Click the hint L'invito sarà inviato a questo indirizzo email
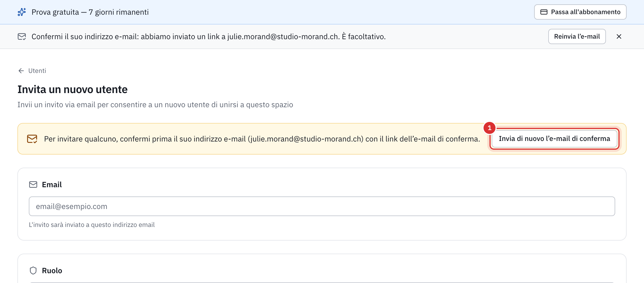Screen dimensions: 644x283 pyautogui.click(x=92, y=225)
